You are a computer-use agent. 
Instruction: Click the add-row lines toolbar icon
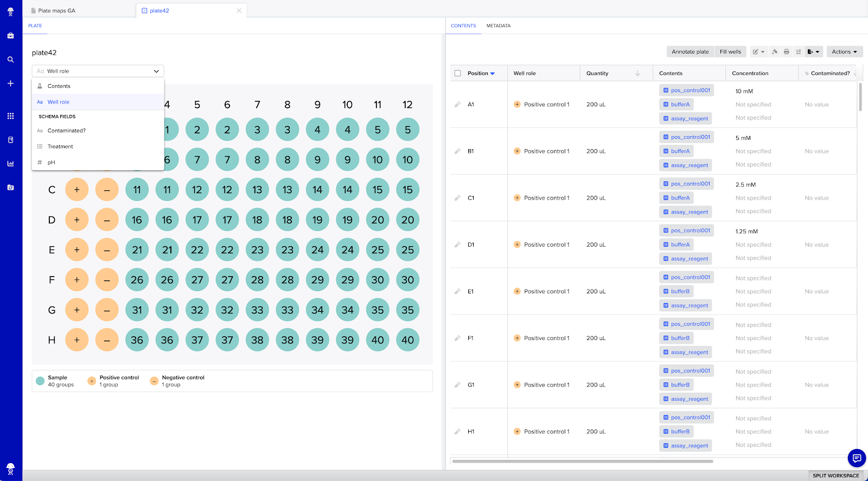coord(799,52)
